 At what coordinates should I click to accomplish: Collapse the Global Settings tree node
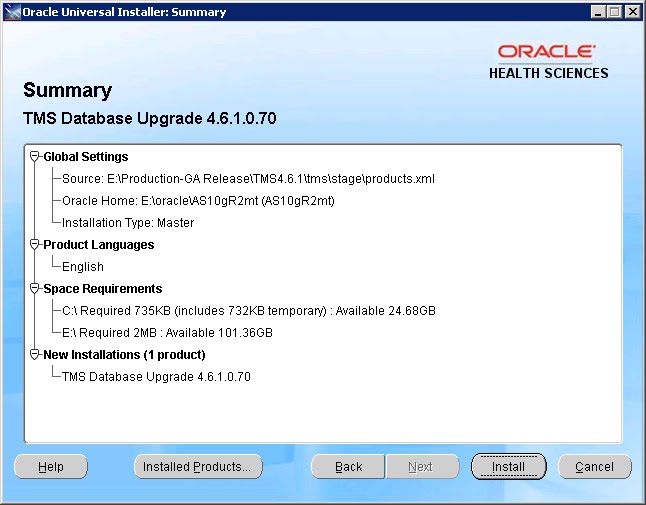coord(35,157)
